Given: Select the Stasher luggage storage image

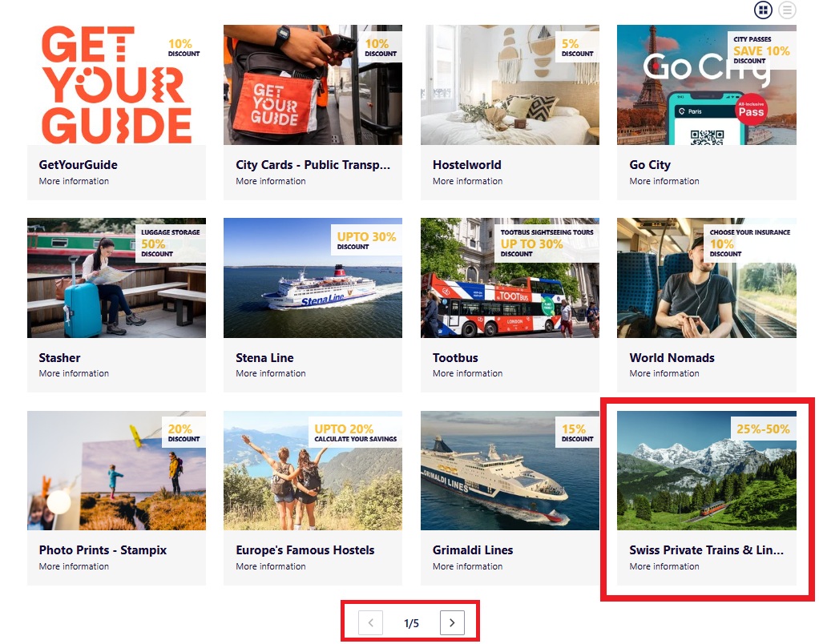Looking at the screenshot, I should point(116,278).
